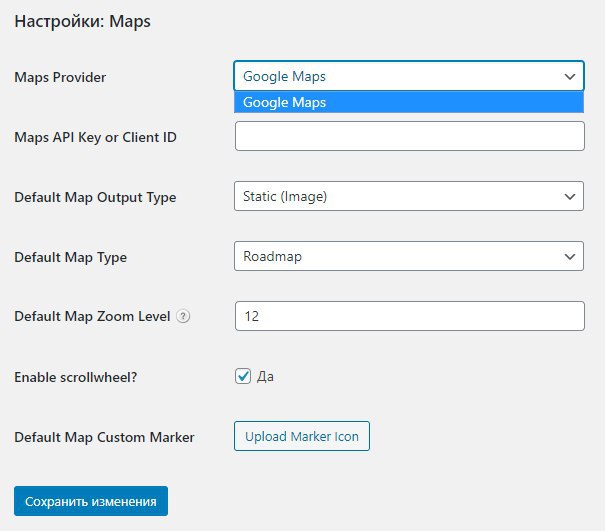
Task: Click the "Default Map Zoom Level" label text
Action: (x=92, y=316)
